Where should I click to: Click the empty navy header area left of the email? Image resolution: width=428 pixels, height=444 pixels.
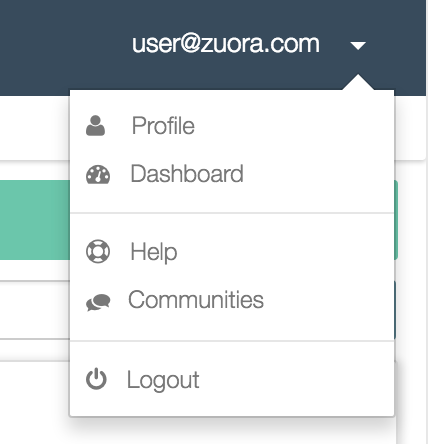click(63, 45)
